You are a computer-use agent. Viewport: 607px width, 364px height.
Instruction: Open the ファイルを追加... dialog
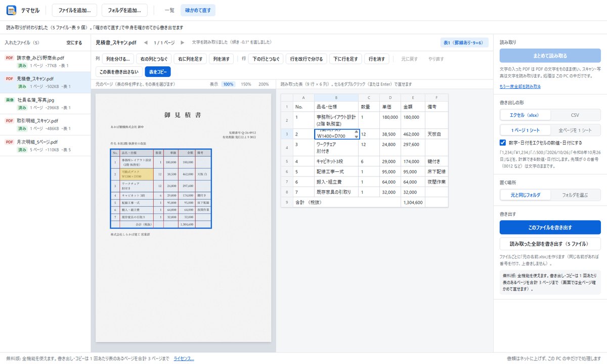(x=75, y=10)
